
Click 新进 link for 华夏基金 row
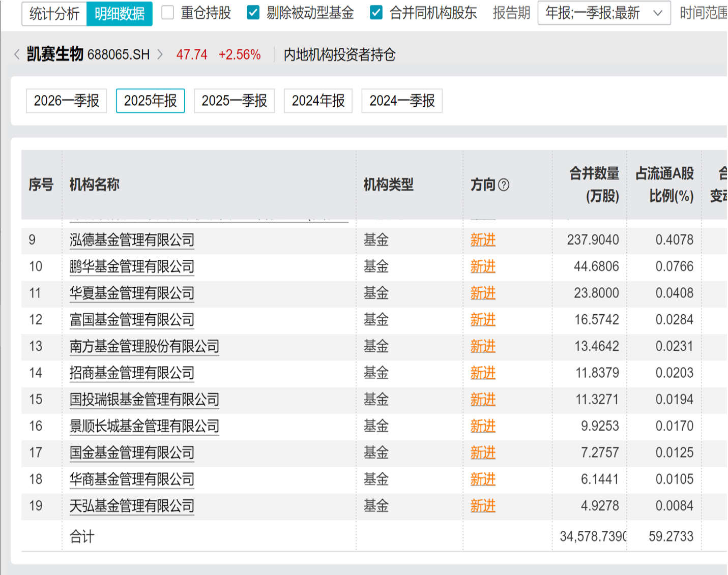[x=483, y=293]
